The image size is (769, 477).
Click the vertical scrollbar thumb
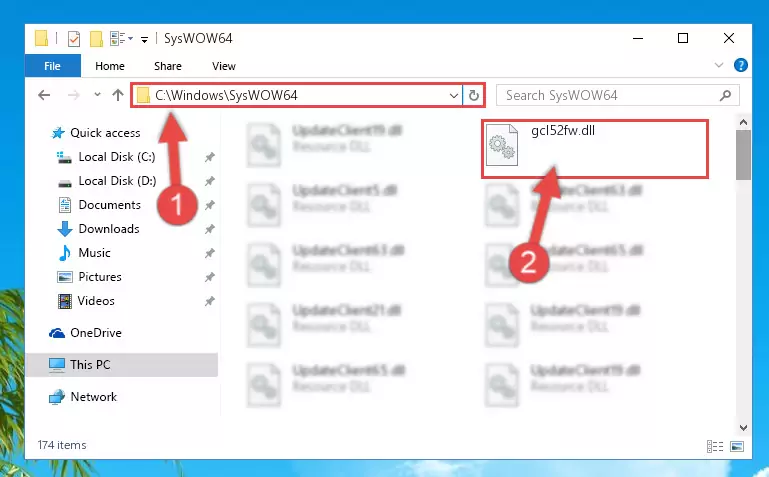[x=743, y=154]
